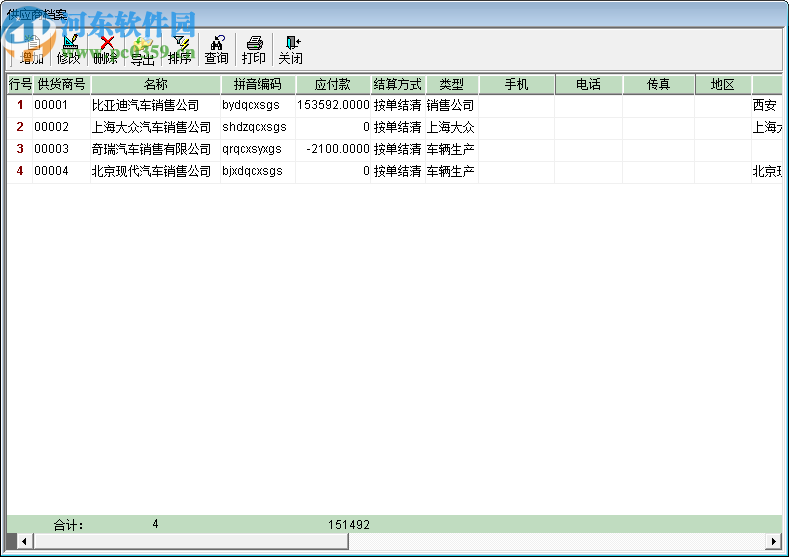Click supplier number 00002
The height and width of the screenshot is (557, 789).
point(51,127)
